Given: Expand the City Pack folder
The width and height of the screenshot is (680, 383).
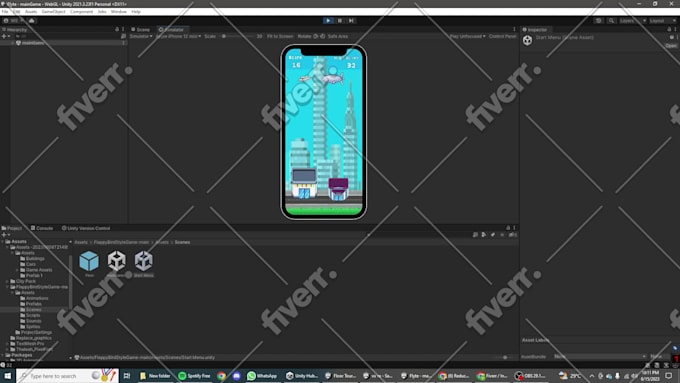Looking at the screenshot, I should [x=7, y=281].
